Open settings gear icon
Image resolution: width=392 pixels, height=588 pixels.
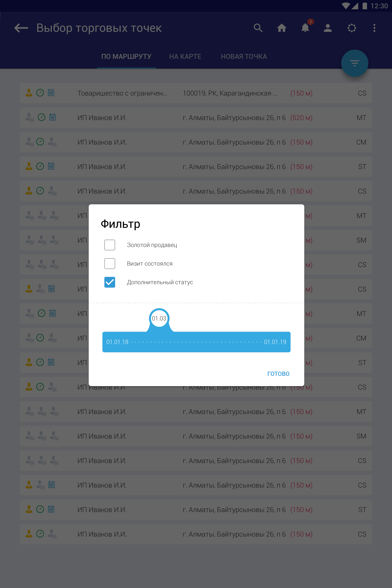click(352, 28)
